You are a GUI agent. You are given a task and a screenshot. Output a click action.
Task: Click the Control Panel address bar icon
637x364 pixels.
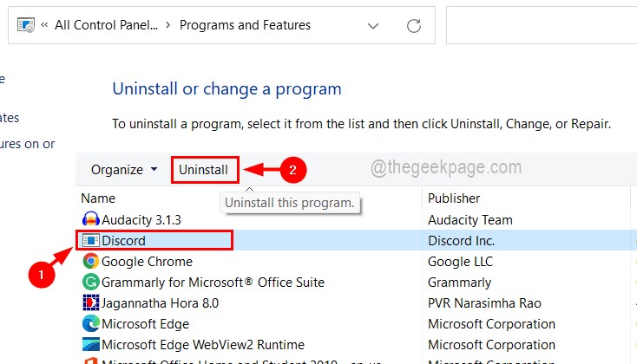pyautogui.click(x=27, y=25)
